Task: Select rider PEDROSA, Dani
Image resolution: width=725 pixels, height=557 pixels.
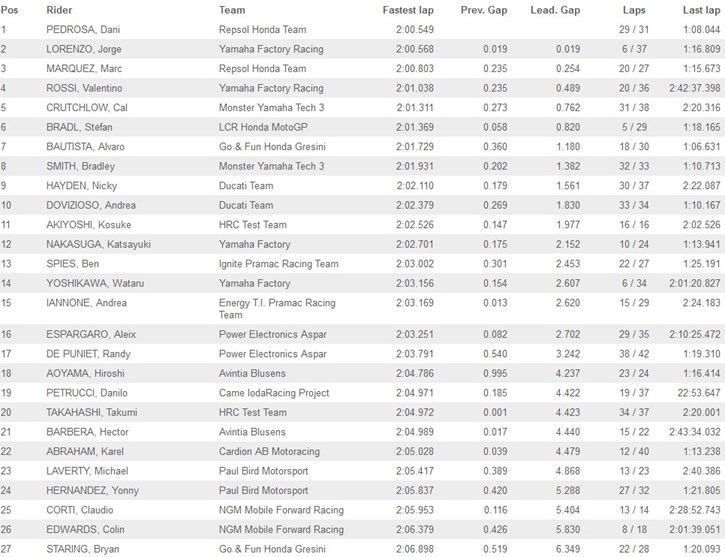Action: click(83, 30)
